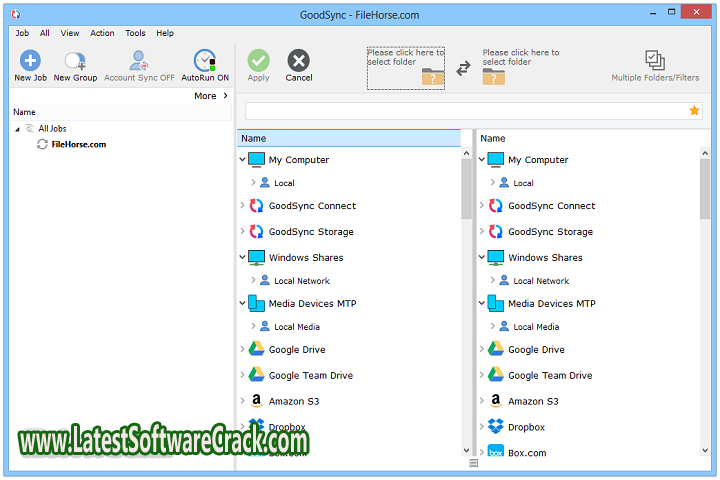Image resolution: width=720 pixels, height=480 pixels.
Task: Click the swap direction arrows icon
Action: coord(463,68)
